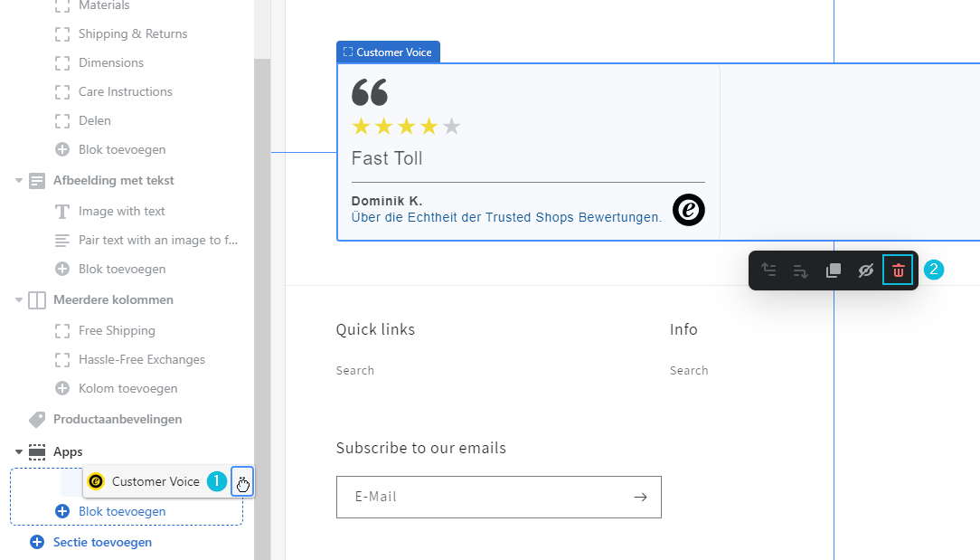This screenshot has width=980, height=560.
Task: Click the T text icon of Image with text
Action: click(61, 212)
